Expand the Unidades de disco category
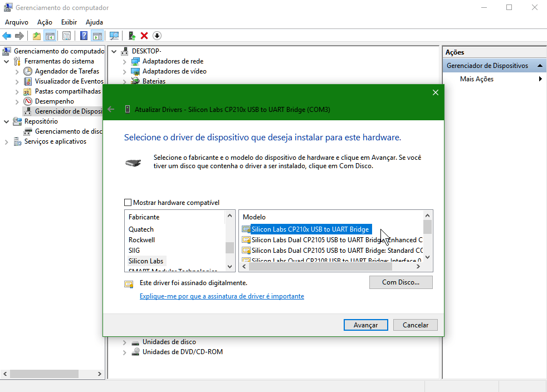 [125, 342]
